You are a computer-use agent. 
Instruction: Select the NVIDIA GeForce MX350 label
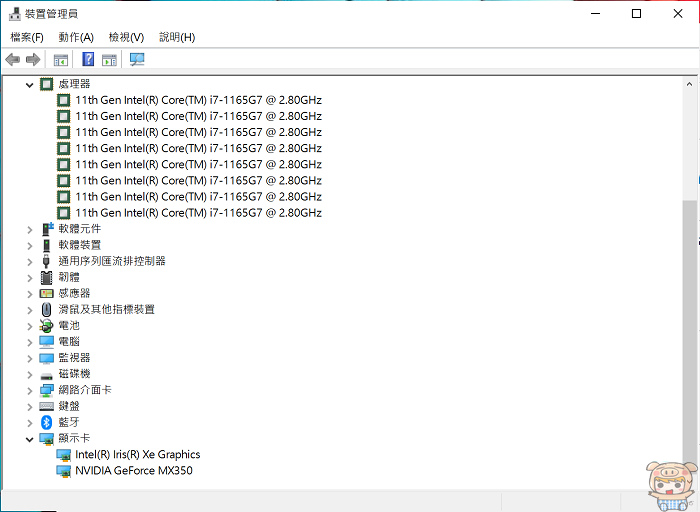133,470
